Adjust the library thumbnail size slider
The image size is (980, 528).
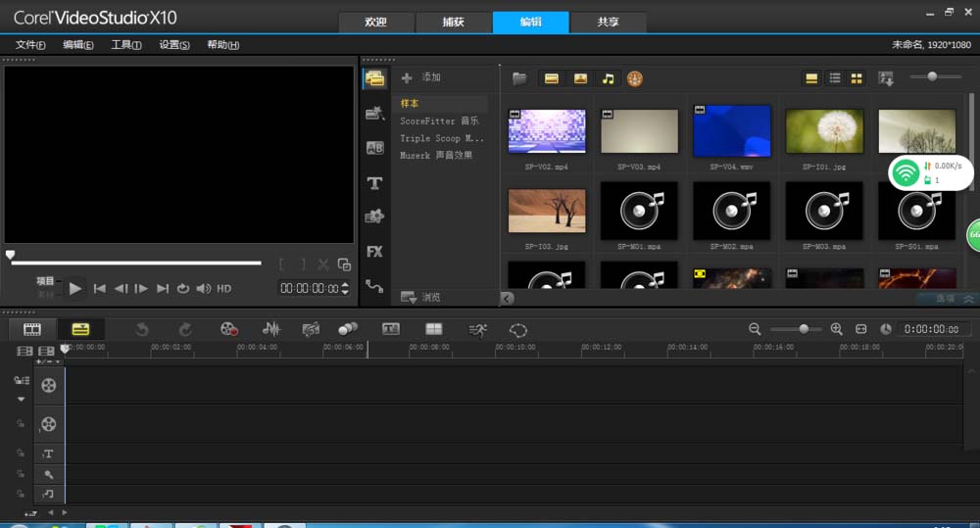tap(932, 76)
